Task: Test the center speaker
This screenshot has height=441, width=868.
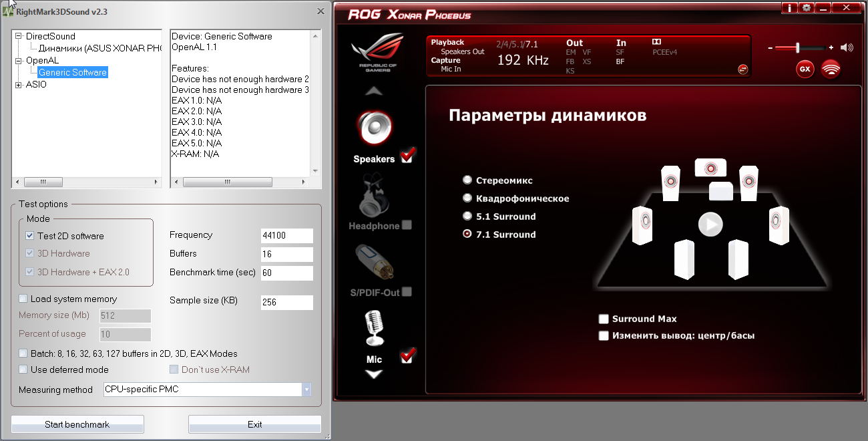Action: coord(710,168)
